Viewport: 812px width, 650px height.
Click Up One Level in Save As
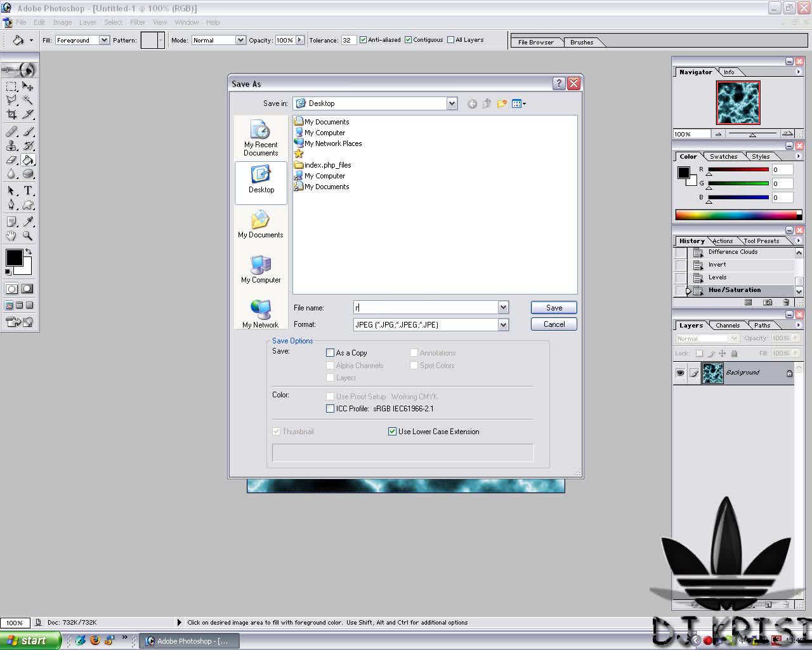tap(487, 103)
